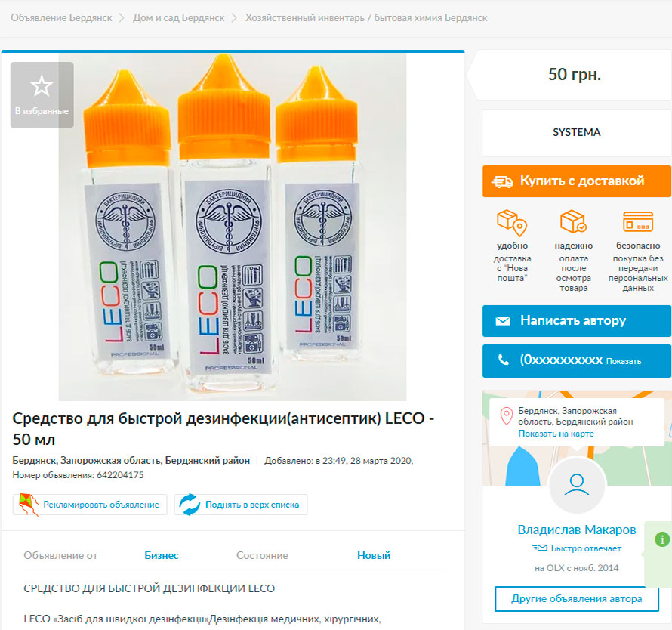Click the map location pin icon
Viewport: 672px width, 630px height.
coord(507,415)
